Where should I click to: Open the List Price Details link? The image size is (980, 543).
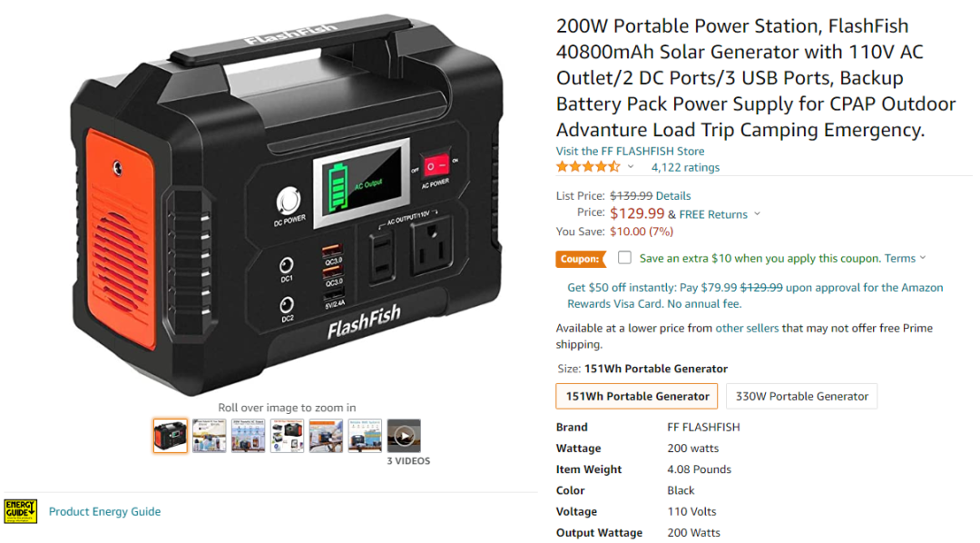673,196
